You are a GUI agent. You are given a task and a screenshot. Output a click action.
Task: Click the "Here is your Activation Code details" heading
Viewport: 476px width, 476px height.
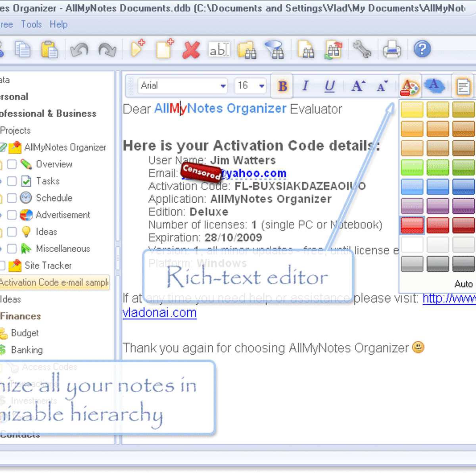(251, 146)
